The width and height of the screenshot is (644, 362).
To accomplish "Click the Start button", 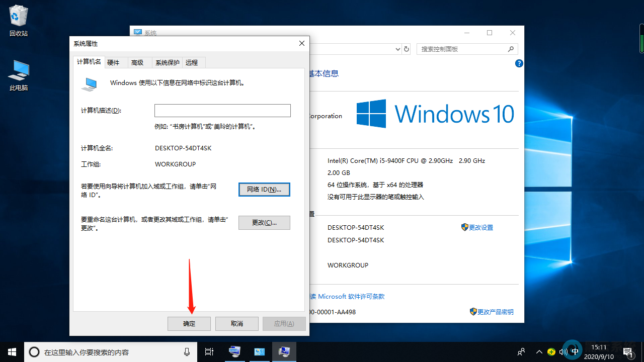I will [x=12, y=351].
